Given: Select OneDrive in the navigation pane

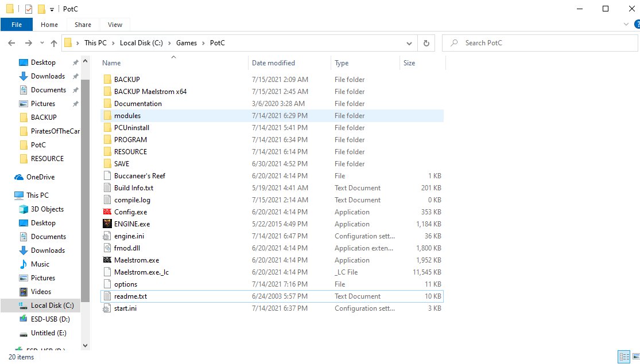Looking at the screenshot, I should [40, 177].
